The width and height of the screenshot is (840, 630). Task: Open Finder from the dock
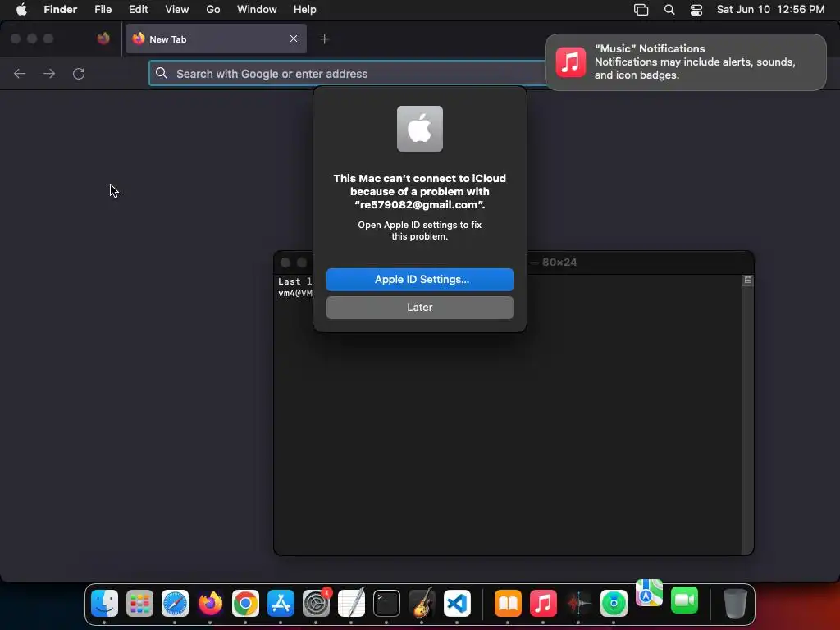tap(104, 603)
